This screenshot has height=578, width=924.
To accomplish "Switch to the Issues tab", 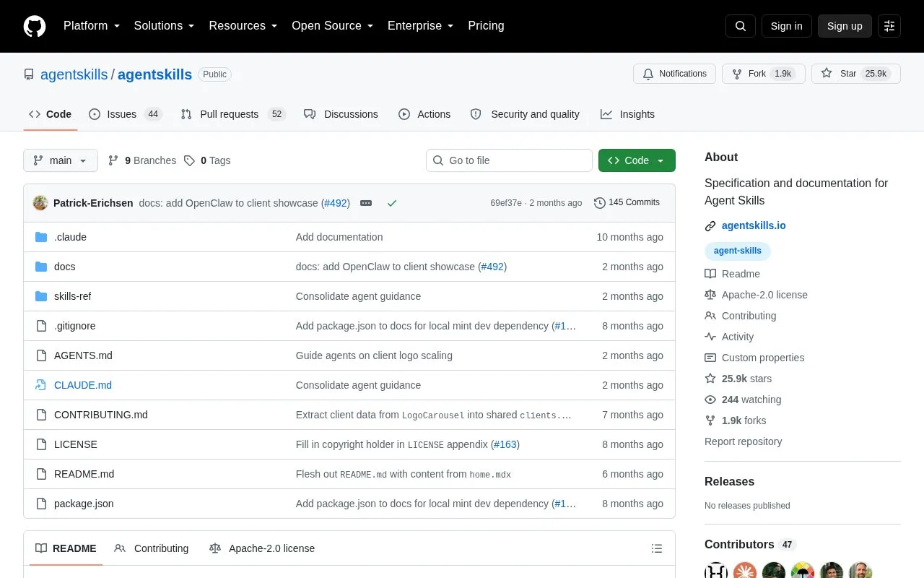I will (x=126, y=114).
